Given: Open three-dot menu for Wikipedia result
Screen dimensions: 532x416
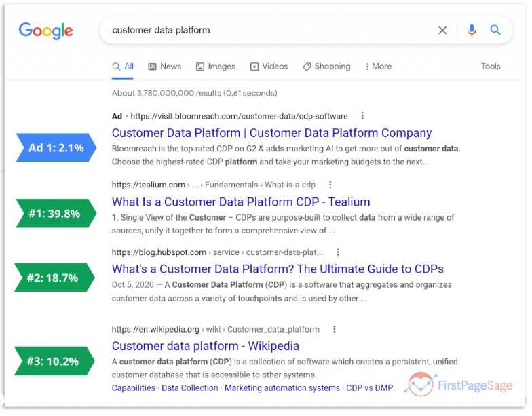Looking at the screenshot, I should tap(335, 329).
